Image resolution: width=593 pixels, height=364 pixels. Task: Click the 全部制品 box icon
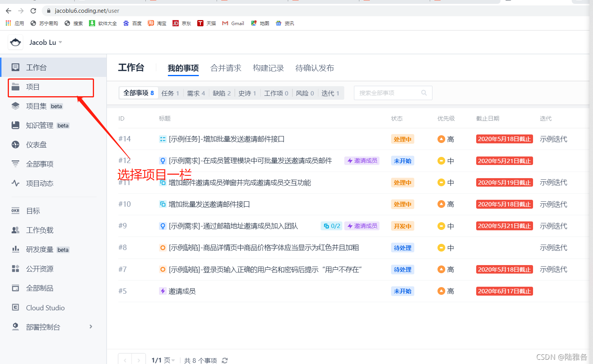pyautogui.click(x=15, y=288)
